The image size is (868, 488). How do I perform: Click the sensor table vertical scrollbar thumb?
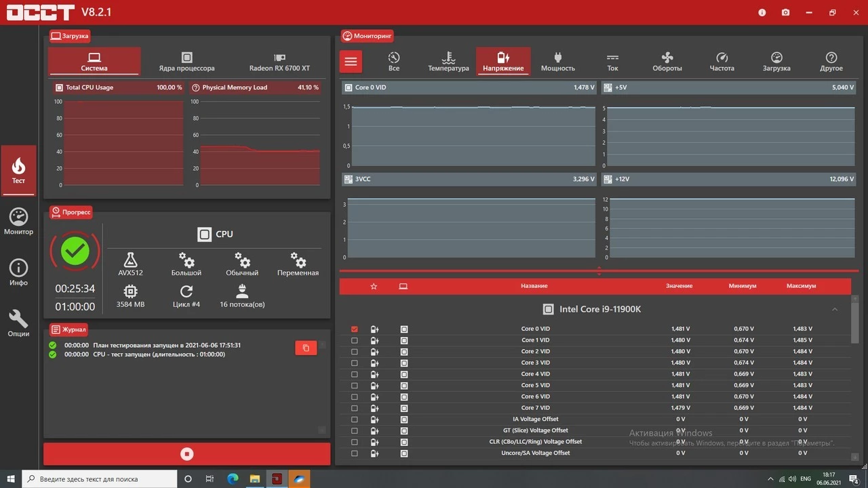click(x=855, y=323)
